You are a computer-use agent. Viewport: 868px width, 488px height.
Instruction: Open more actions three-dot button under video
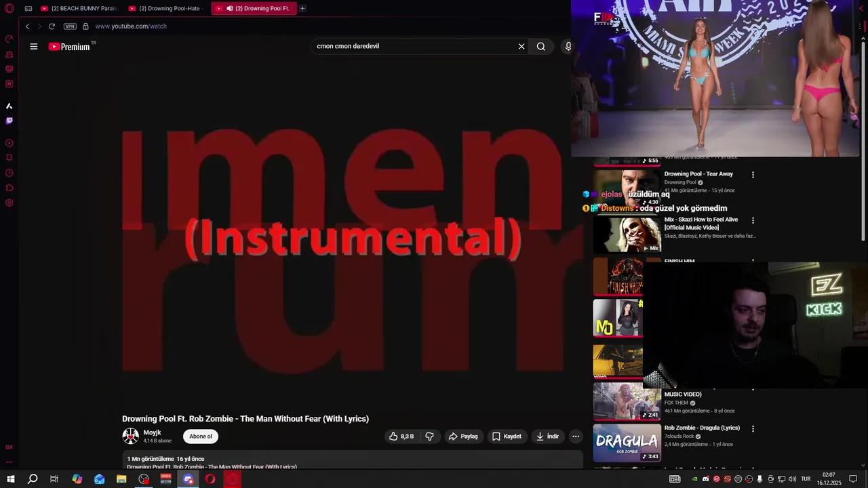(575, 436)
